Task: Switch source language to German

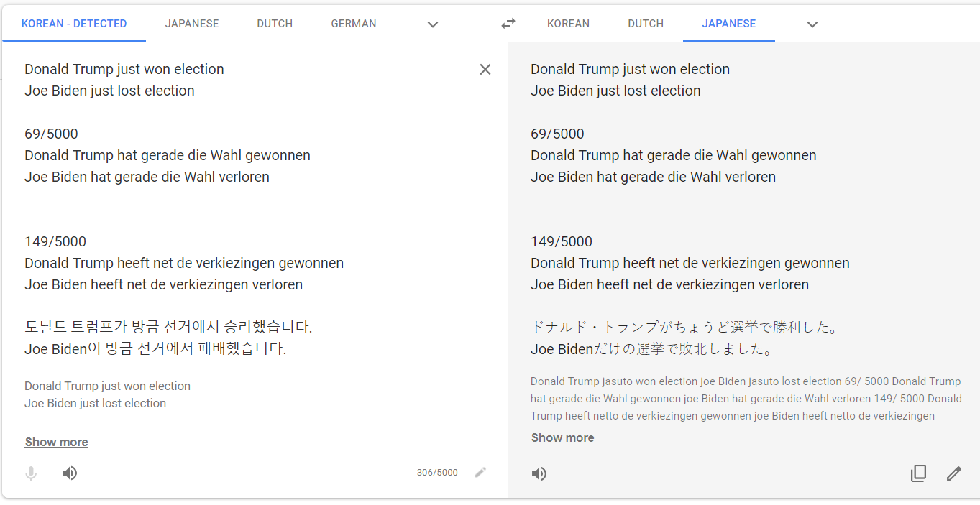Action: [354, 24]
